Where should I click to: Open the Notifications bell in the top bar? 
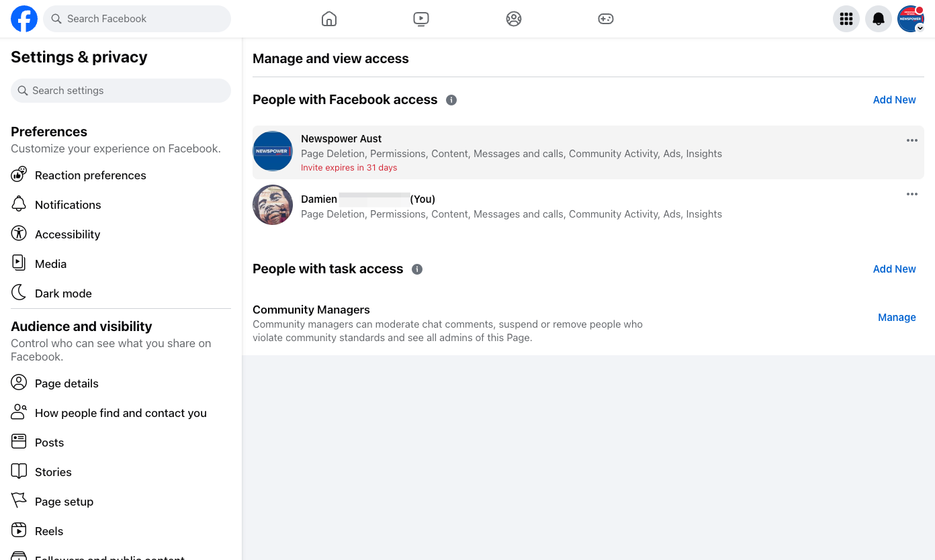coord(879,19)
